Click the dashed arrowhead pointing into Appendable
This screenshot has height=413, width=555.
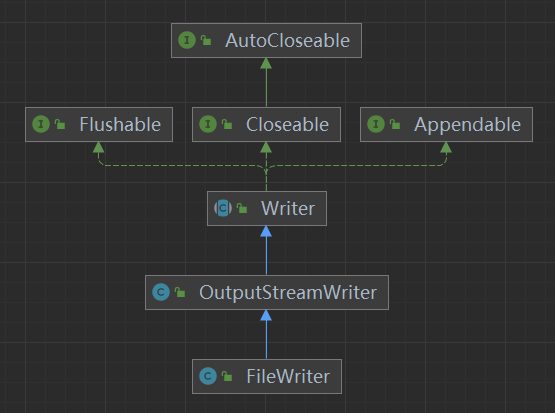pyautogui.click(x=446, y=147)
